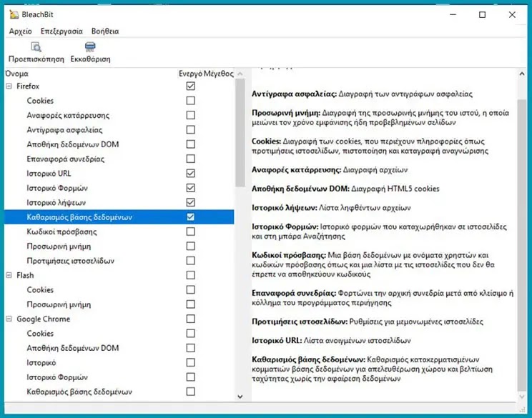Image resolution: width=532 pixels, height=418 pixels.
Task: Enable the Google Chrome group checkbox
Action: point(191,319)
